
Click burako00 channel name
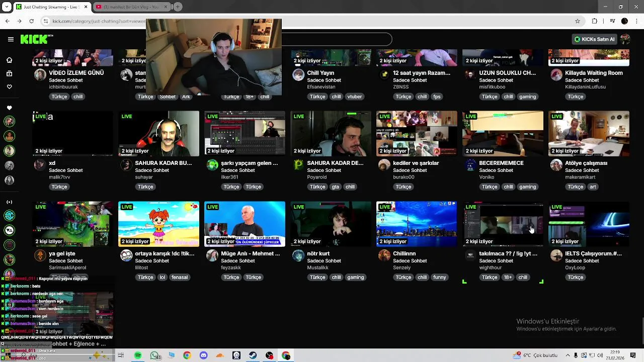[404, 177]
